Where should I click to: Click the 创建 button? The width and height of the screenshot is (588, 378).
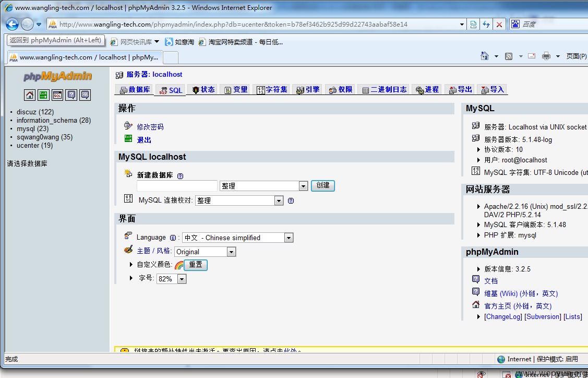pos(322,185)
